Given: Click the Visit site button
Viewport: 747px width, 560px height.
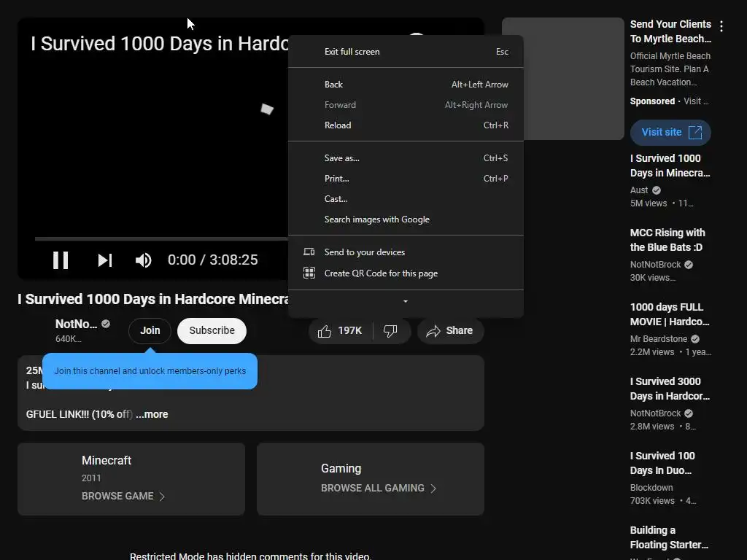Looking at the screenshot, I should [x=670, y=133].
